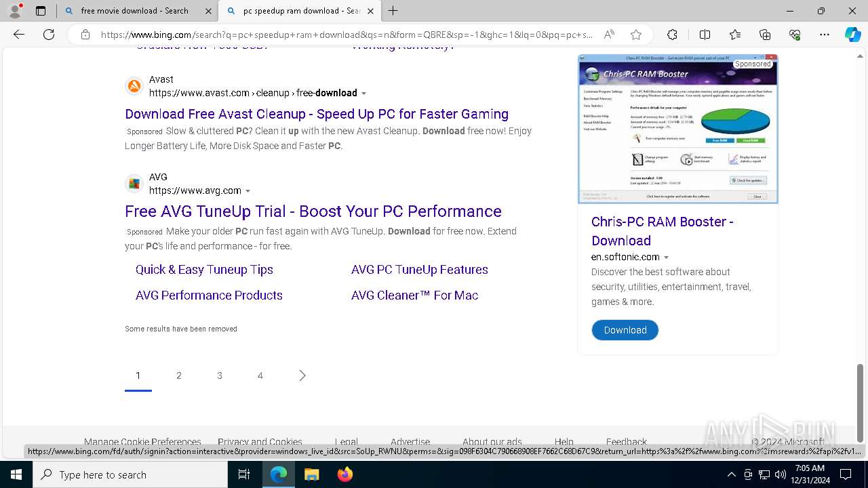Viewport: 868px width, 488px height.
Task: Open Microsoft Edge from the taskbar
Action: 279,474
